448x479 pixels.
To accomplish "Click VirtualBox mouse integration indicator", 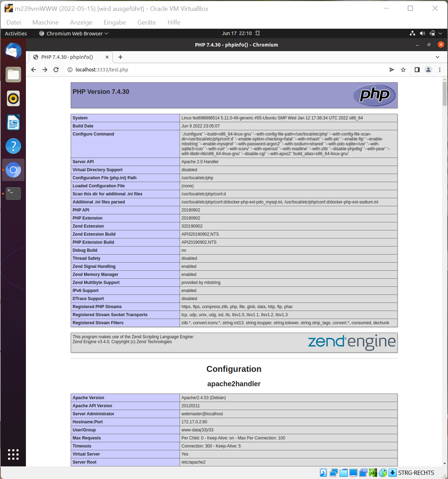I will pos(383,473).
